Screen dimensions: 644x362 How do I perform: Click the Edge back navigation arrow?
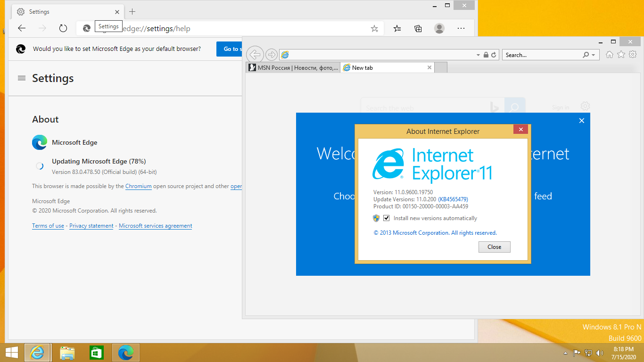[x=22, y=28]
